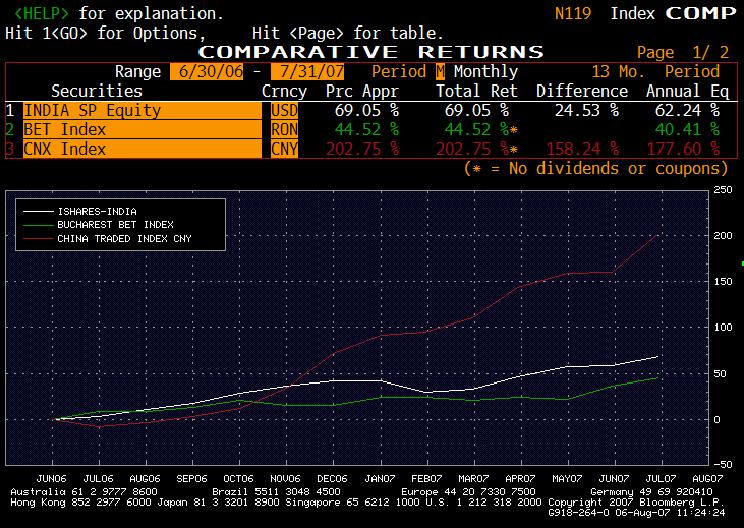This screenshot has height=528, width=744.
Task: Click the Difference column header
Action: (582, 91)
